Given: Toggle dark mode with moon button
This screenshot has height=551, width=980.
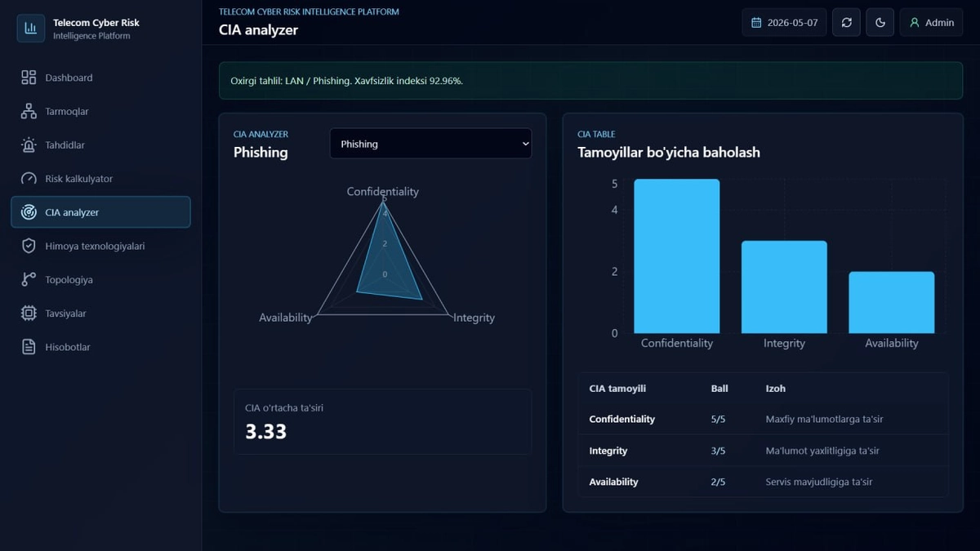Looking at the screenshot, I should (x=880, y=23).
